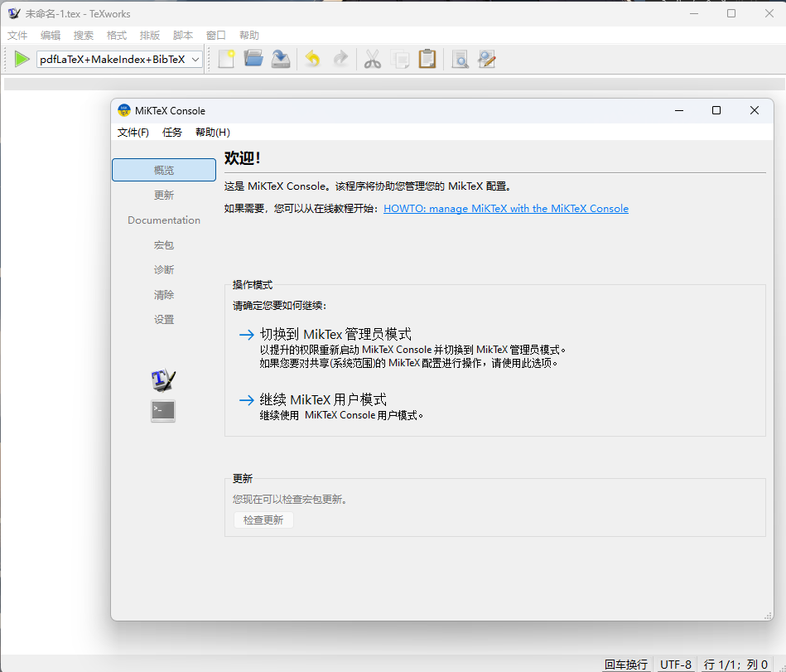Choose 切换到 MiKTeX 管理员模式 option
The height and width of the screenshot is (672, 786).
pyautogui.click(x=335, y=335)
